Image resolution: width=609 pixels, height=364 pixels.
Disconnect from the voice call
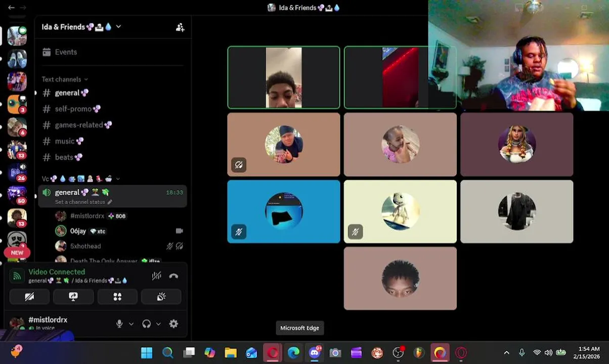[173, 276]
